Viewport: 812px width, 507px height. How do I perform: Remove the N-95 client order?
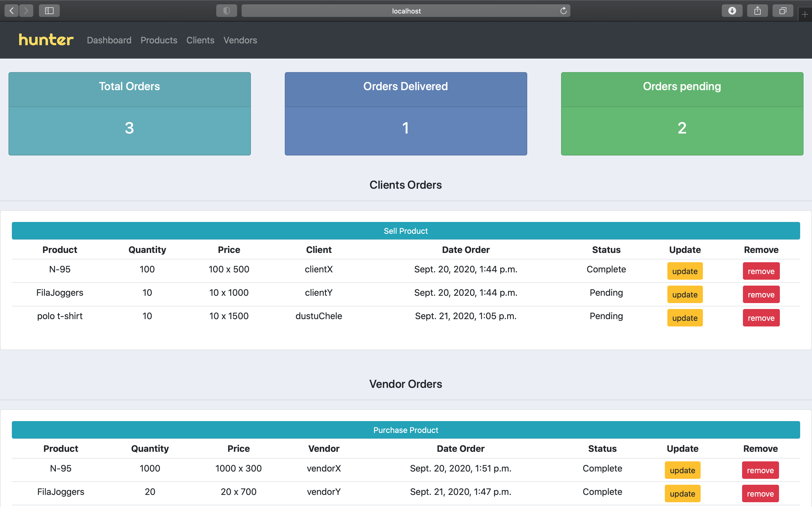click(x=761, y=271)
